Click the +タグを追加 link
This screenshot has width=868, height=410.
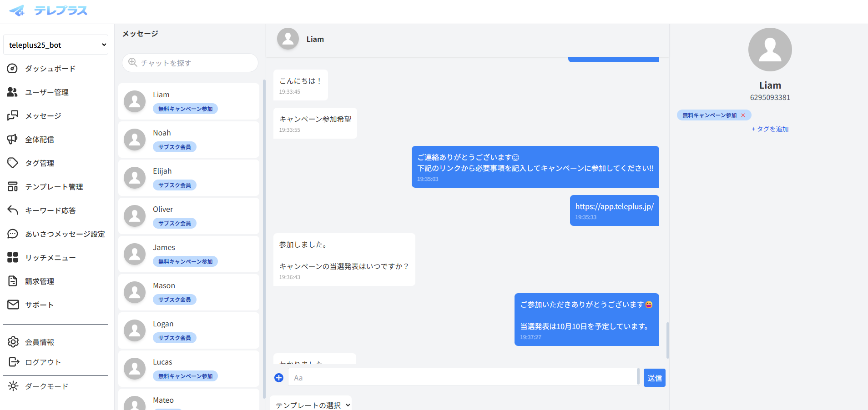pyautogui.click(x=770, y=129)
